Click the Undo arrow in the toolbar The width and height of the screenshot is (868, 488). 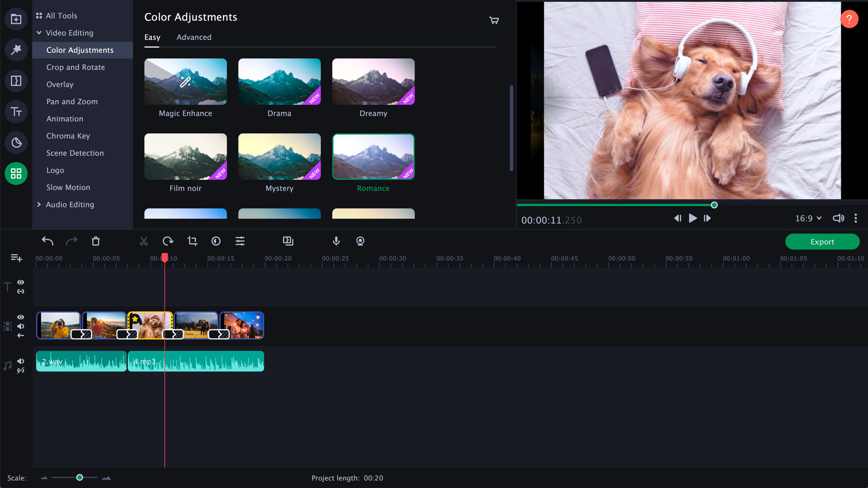47,241
